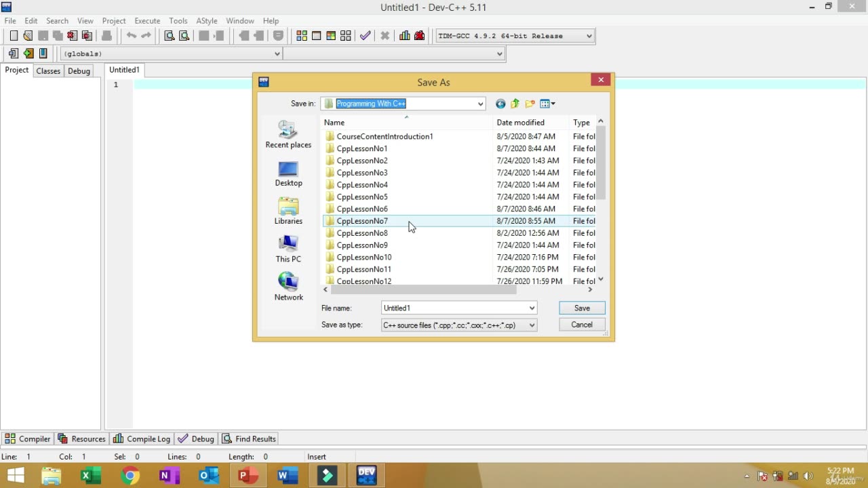Click the Profile Analysis chart icon

(x=405, y=36)
